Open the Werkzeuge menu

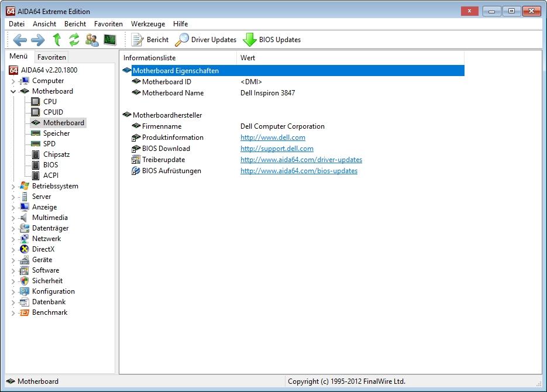click(x=148, y=24)
